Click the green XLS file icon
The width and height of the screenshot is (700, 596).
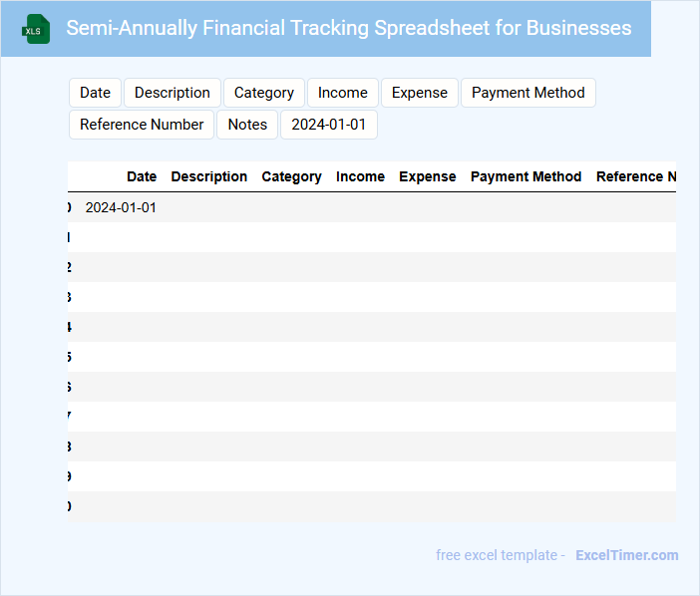coord(36,29)
